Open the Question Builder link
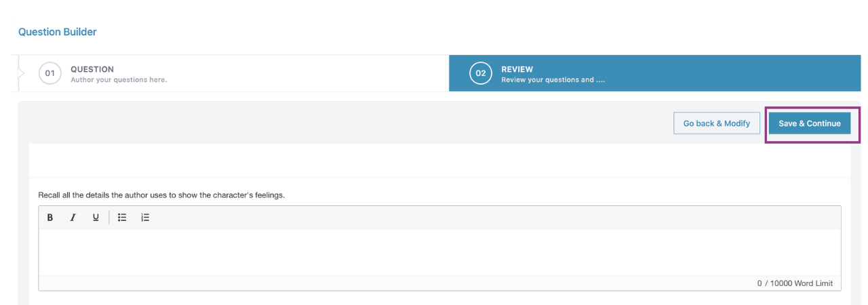Viewport: 868px width, 305px height. 58,32
